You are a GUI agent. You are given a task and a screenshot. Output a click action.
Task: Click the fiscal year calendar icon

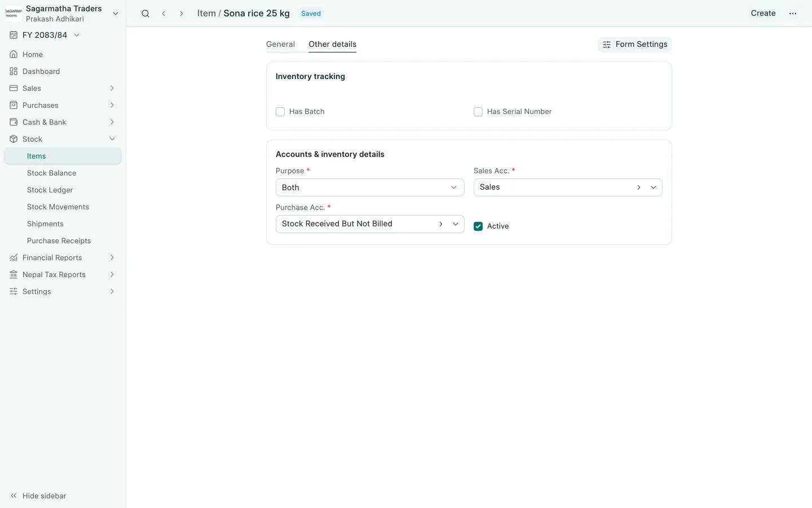(14, 35)
